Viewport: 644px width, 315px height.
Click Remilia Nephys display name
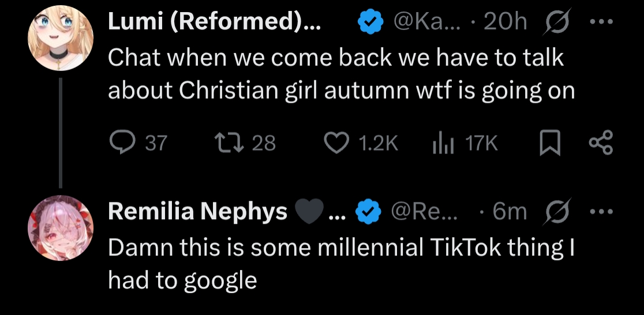(197, 212)
